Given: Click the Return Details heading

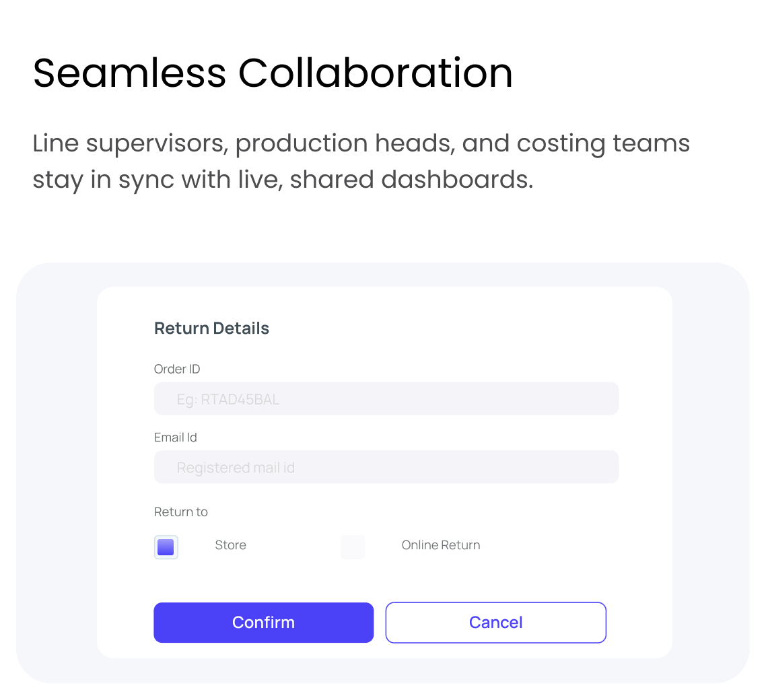Looking at the screenshot, I should point(211,328).
